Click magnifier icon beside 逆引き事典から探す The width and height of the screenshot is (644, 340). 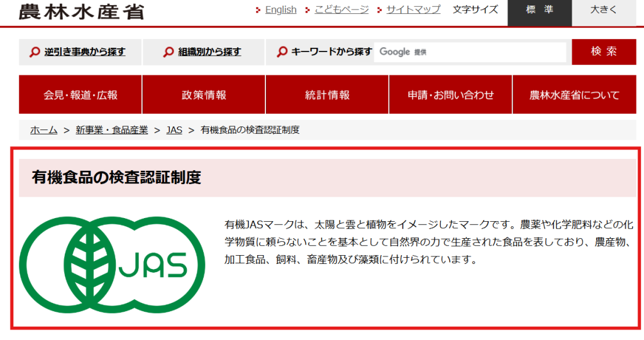(35, 52)
